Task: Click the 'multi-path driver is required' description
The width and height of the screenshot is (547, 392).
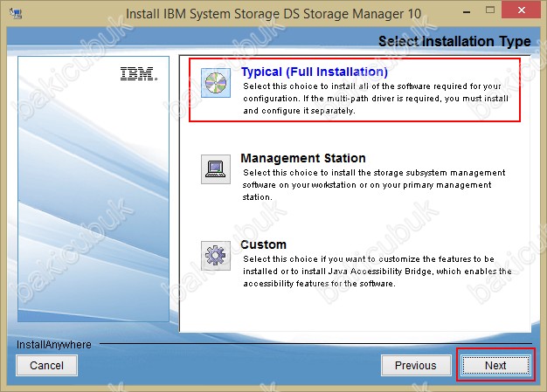Action: (x=376, y=99)
